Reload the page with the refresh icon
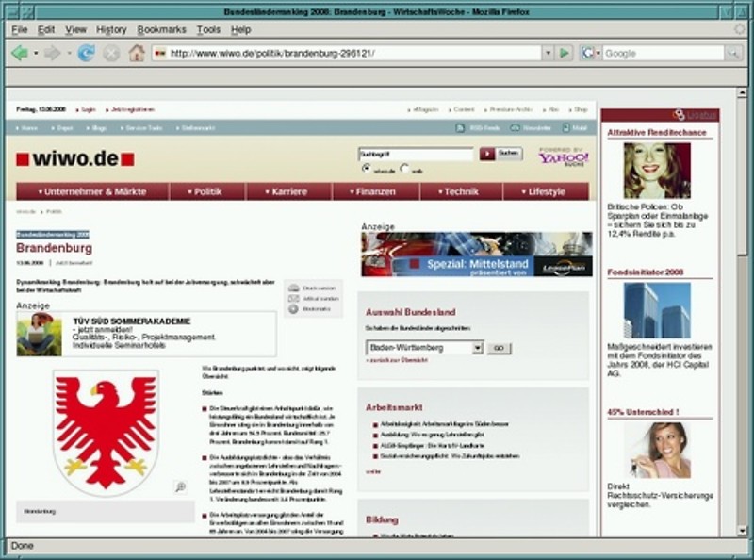 [86, 53]
